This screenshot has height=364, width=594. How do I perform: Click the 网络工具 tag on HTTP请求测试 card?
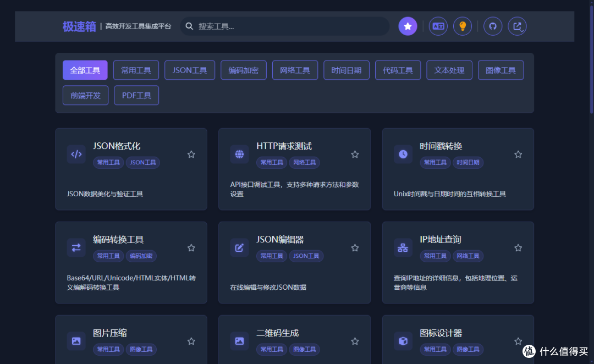click(x=305, y=163)
